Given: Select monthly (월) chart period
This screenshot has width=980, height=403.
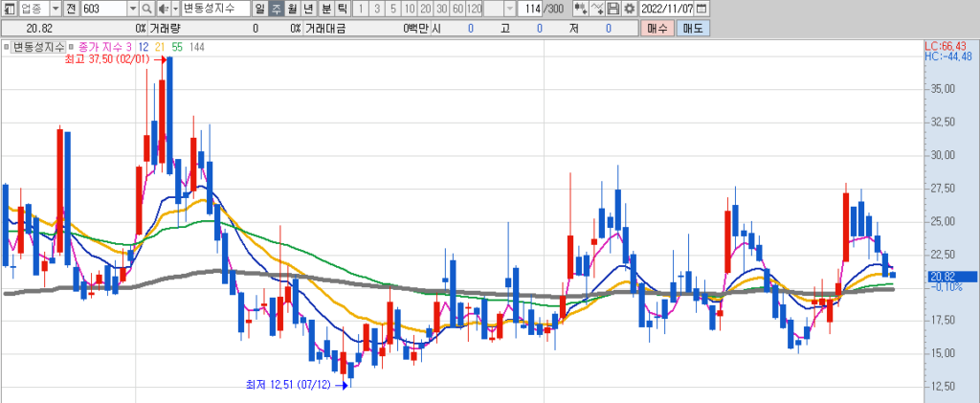Looking at the screenshot, I should (292, 9).
